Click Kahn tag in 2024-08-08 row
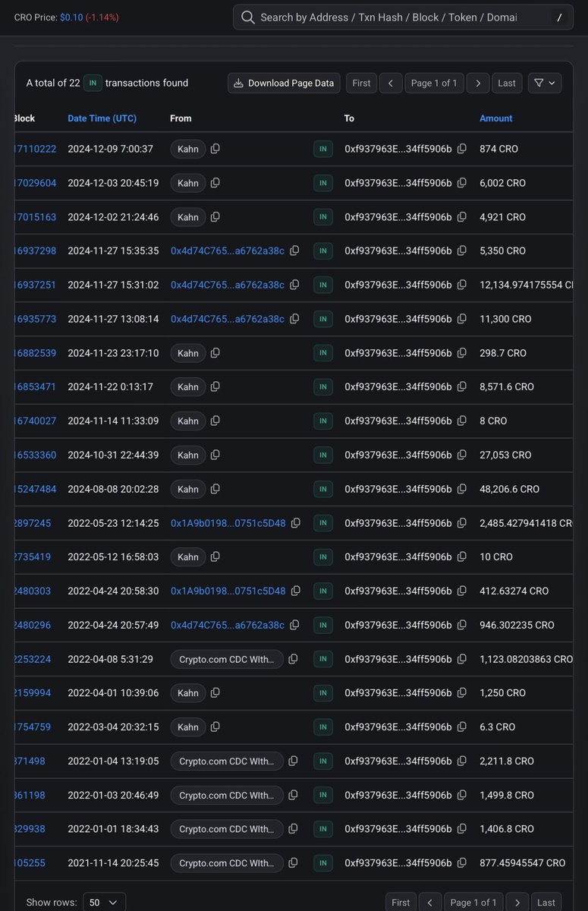588x911 pixels. click(188, 489)
